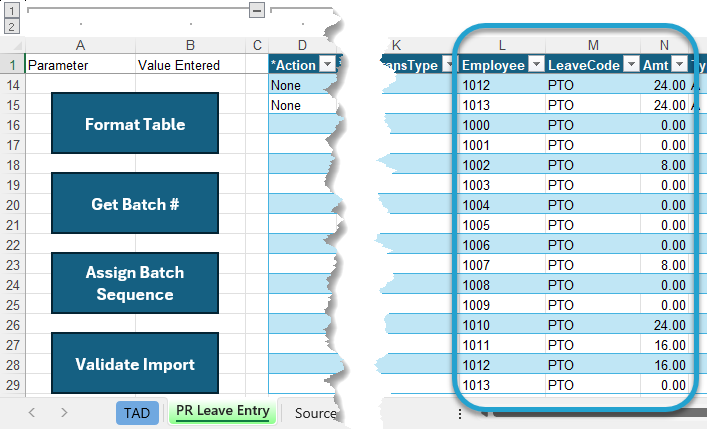The image size is (707, 429).
Task: Click the PTO cell for employee 1009
Action: [x=593, y=305]
